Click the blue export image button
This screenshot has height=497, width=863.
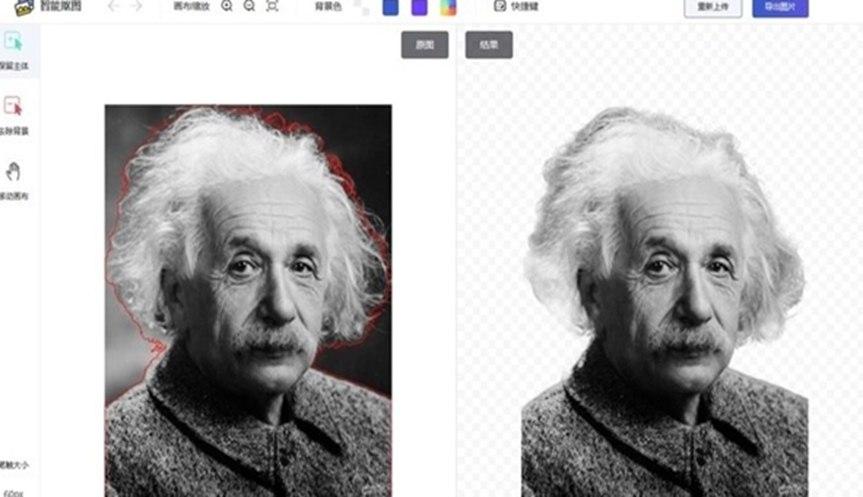click(780, 7)
